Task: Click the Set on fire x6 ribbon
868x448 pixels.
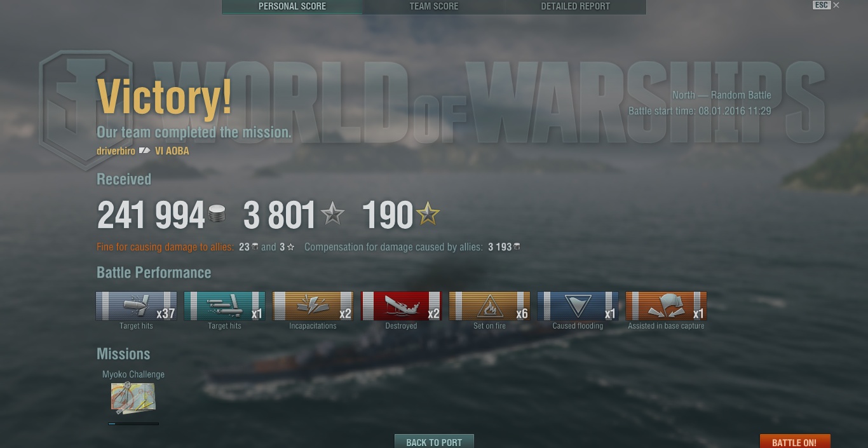Action: coord(490,306)
